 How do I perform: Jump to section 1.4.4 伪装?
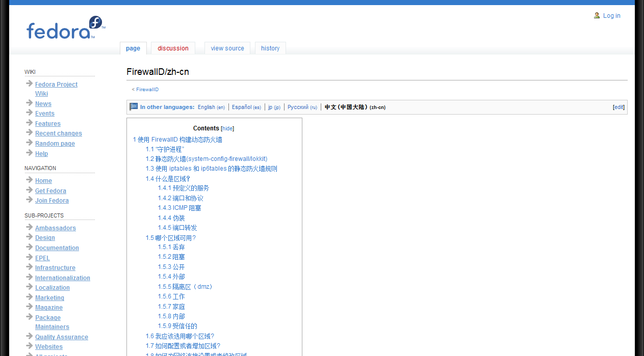(171, 218)
